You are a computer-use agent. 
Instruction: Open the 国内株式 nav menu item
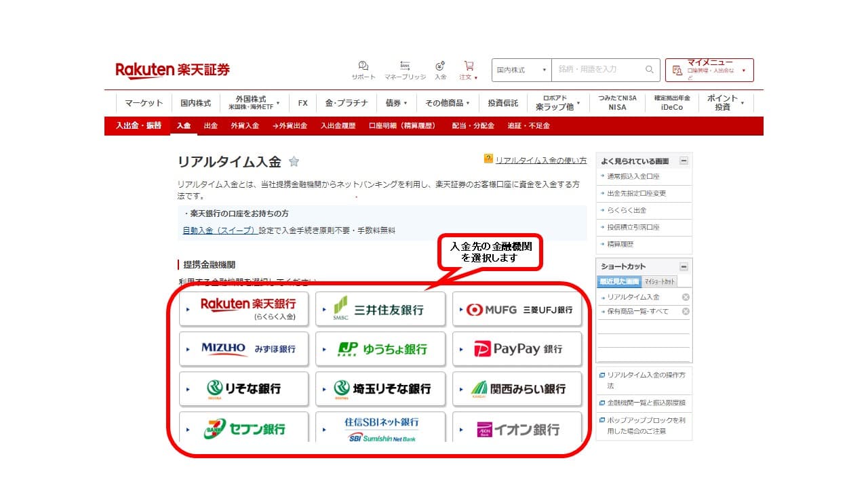tap(195, 103)
